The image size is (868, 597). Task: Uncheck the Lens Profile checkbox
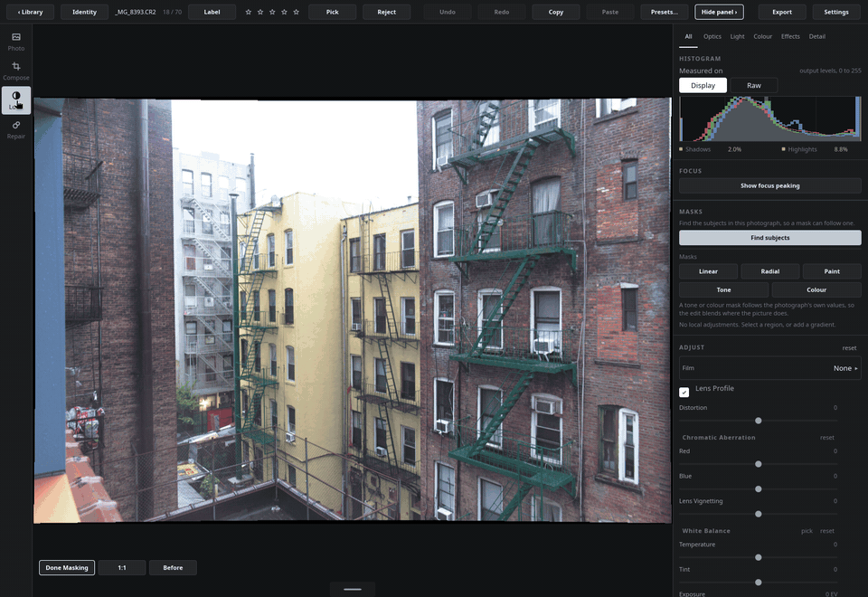(x=684, y=392)
